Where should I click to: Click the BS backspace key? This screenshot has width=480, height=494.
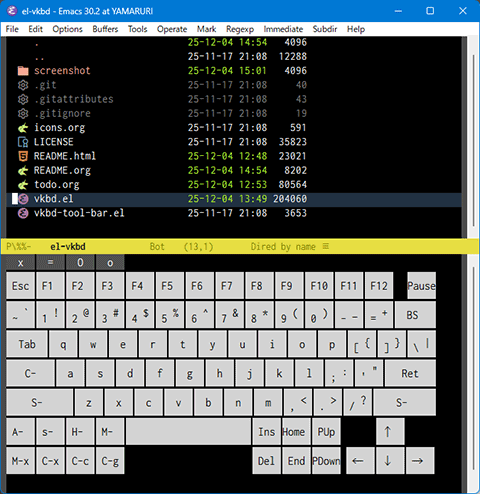415,315
